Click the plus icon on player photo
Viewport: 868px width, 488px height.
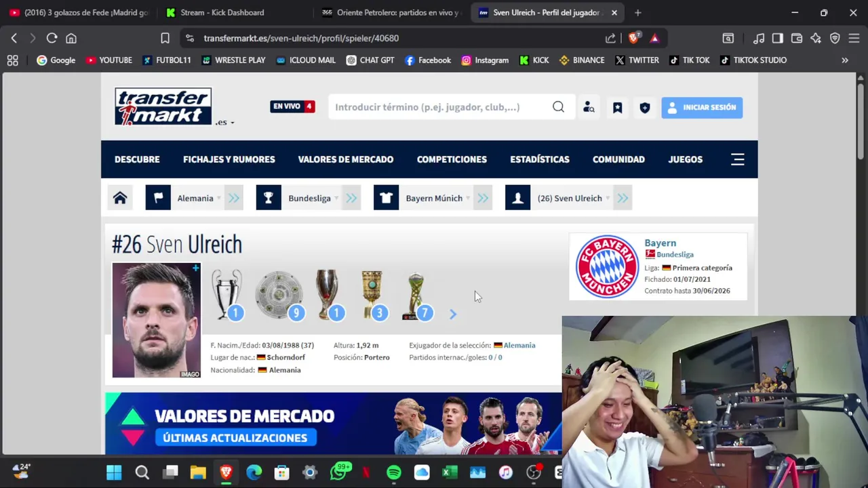(x=195, y=268)
